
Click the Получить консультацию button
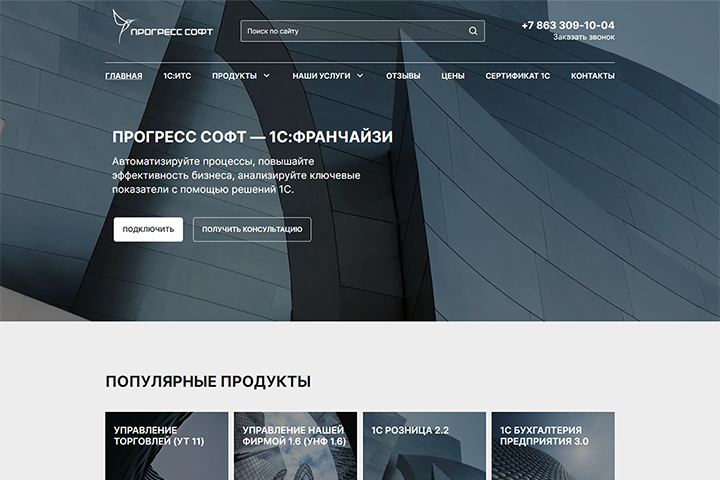(x=252, y=229)
